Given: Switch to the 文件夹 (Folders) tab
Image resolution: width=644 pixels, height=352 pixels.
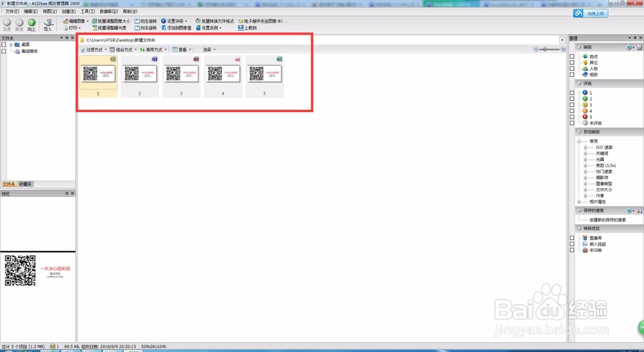Looking at the screenshot, I should pyautogui.click(x=8, y=184).
